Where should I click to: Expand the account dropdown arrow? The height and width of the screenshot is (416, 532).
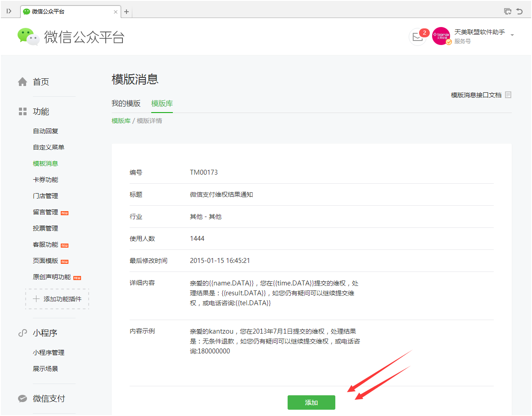[512, 35]
